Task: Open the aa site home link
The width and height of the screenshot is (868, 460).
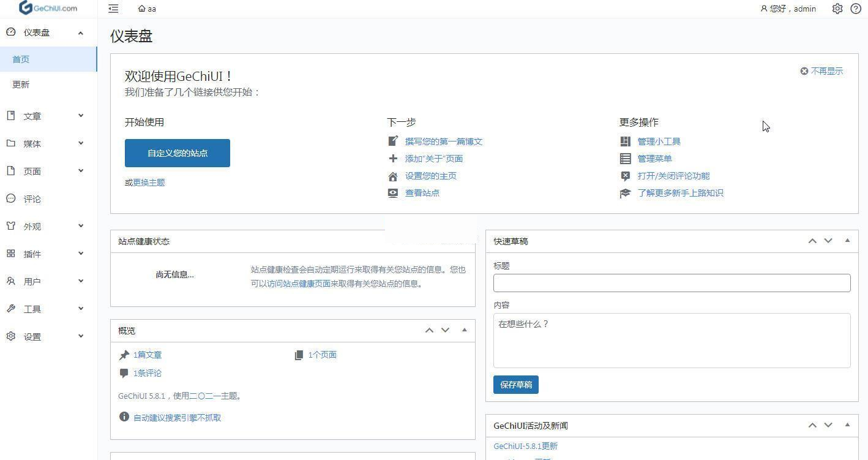Action: (147, 9)
